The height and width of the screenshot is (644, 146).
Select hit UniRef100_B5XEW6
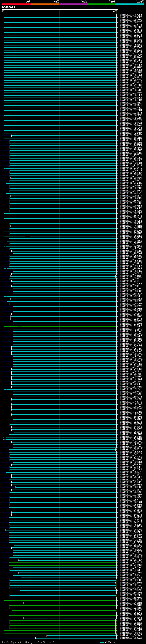tap(131, 417)
